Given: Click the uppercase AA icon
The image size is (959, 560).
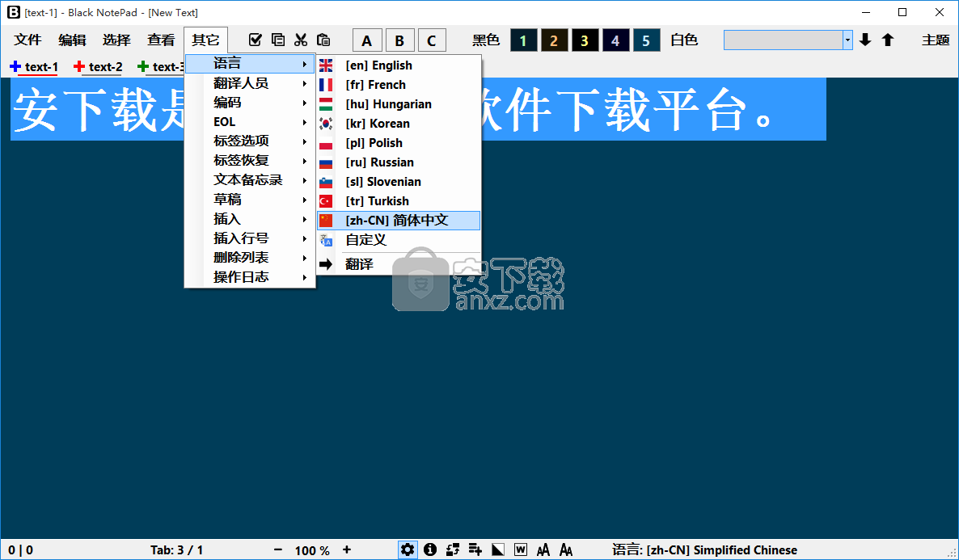Looking at the screenshot, I should click(x=543, y=549).
